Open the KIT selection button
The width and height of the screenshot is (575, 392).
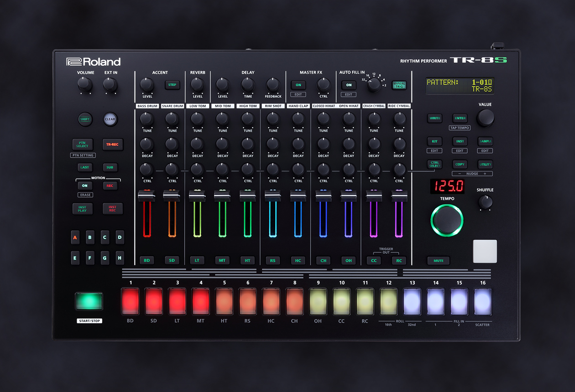click(434, 141)
